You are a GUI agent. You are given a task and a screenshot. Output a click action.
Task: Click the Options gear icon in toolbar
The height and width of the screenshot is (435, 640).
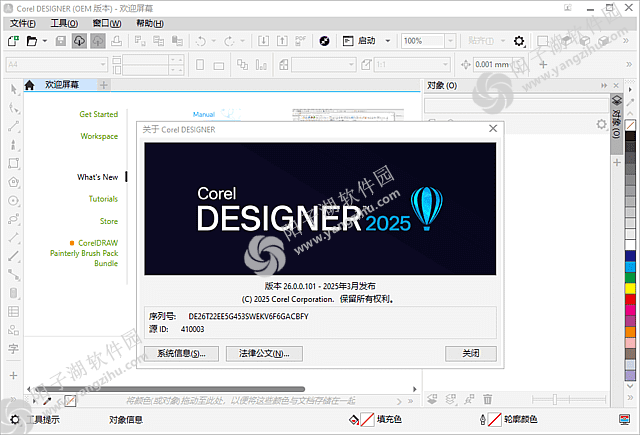click(x=519, y=41)
